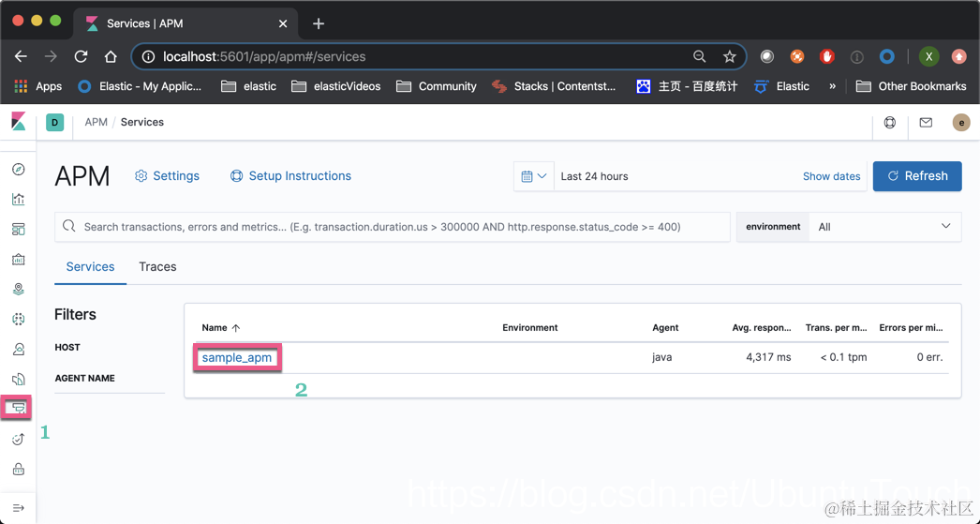Open the Dashboard icon in sidebar
The height and width of the screenshot is (524, 980).
[18, 230]
